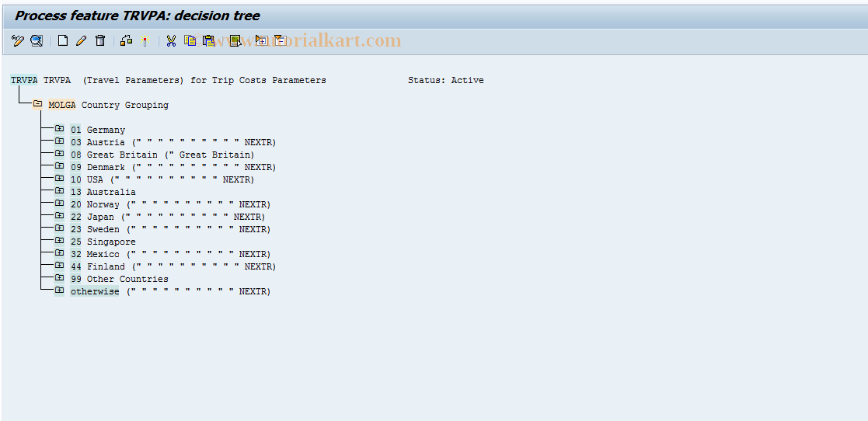Select the MOLGA Country Grouping text

point(109,105)
